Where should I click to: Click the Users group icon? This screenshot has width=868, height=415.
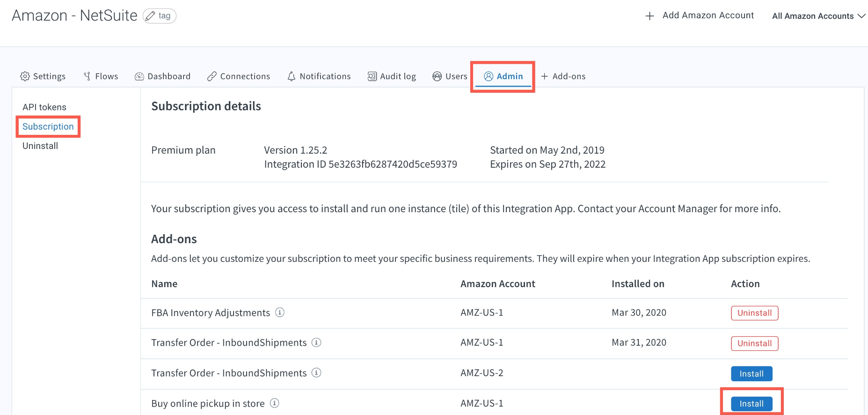point(437,76)
